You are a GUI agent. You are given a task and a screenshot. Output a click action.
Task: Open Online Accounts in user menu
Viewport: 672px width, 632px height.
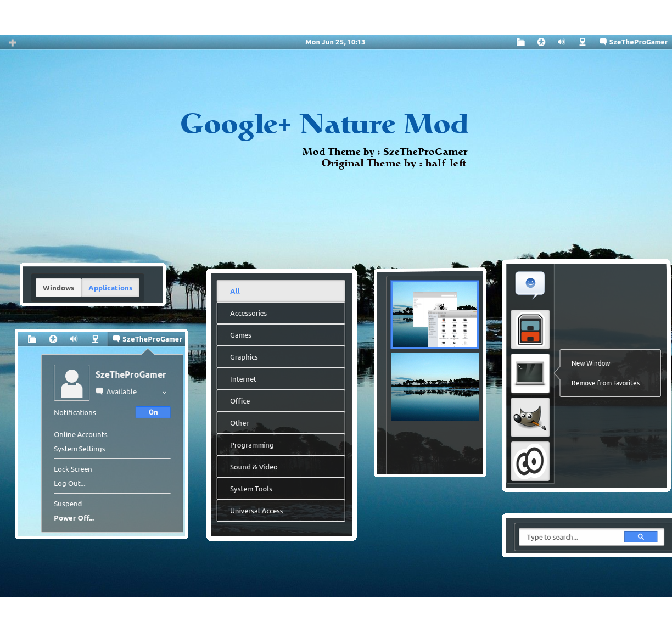tap(81, 434)
